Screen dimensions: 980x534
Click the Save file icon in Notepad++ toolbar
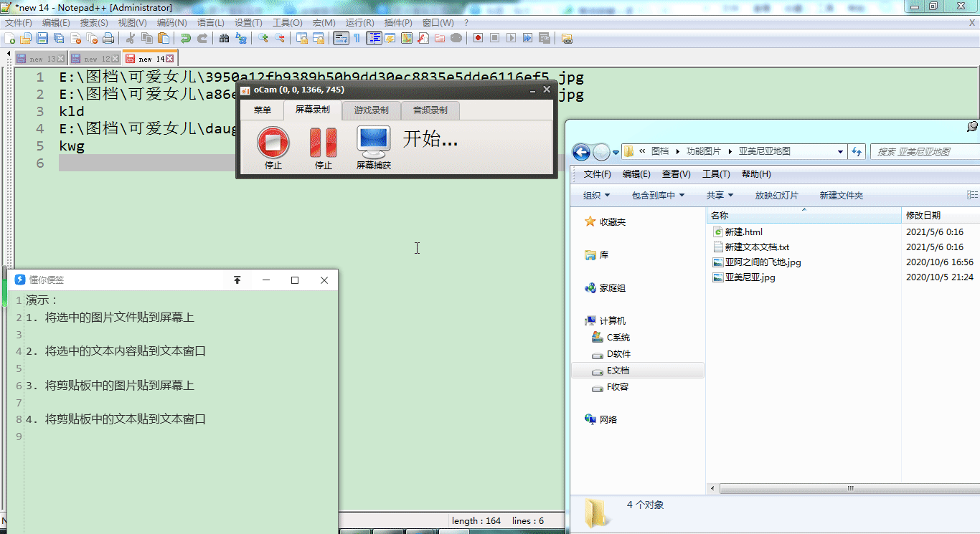[x=42, y=38]
